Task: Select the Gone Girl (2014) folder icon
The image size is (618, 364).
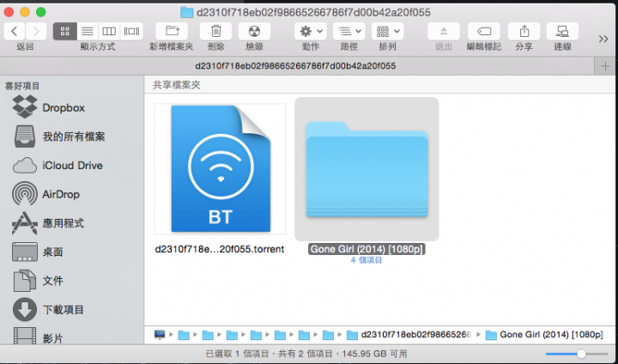Action: coord(367,169)
